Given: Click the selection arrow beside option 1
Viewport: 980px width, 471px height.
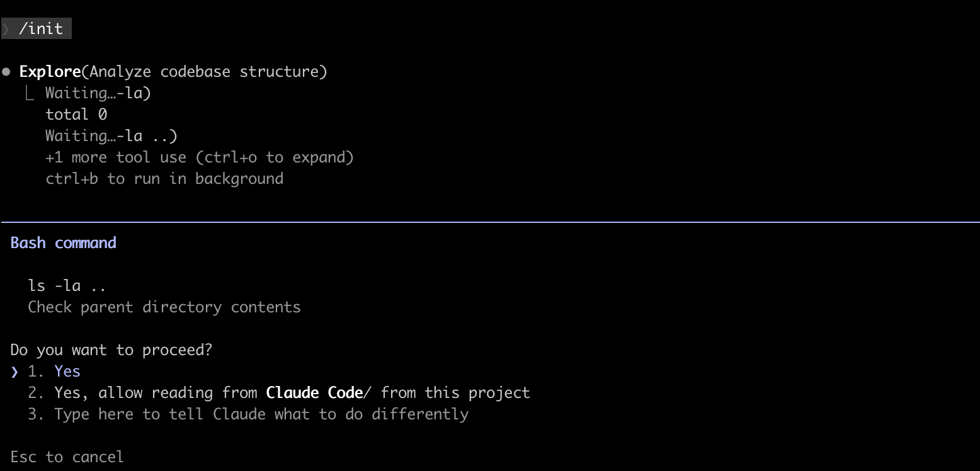Looking at the screenshot, I should click(14, 371).
